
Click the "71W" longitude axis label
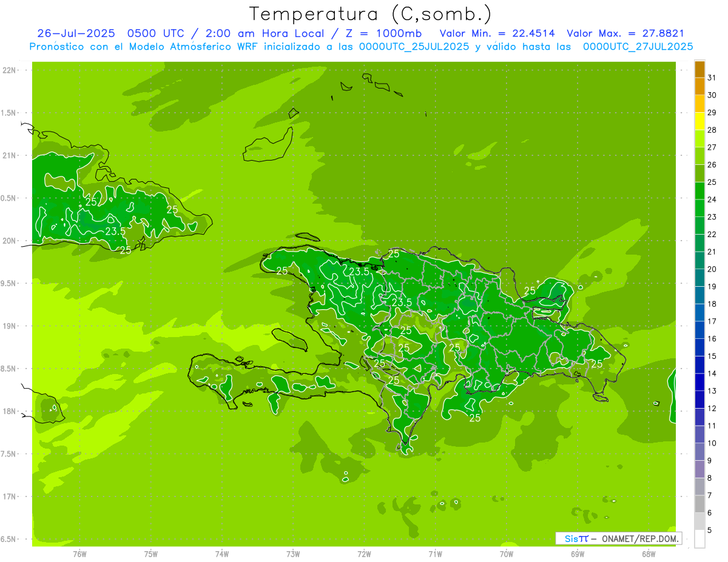435,554
